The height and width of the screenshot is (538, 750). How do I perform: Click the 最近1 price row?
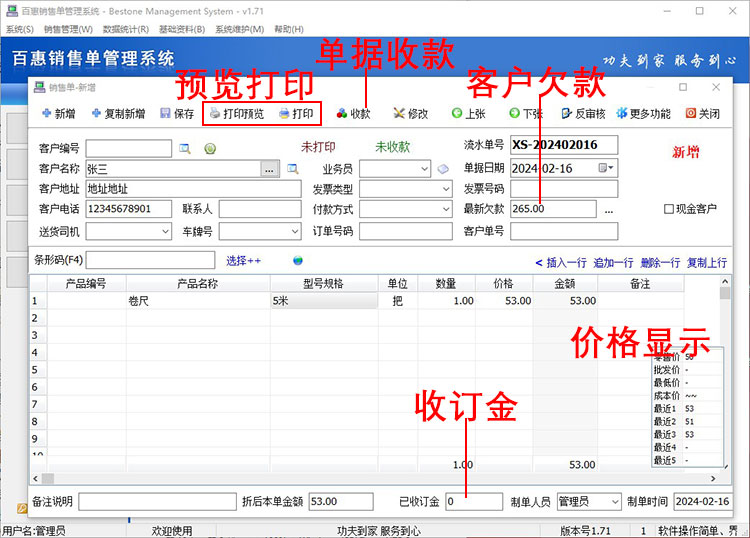click(687, 408)
